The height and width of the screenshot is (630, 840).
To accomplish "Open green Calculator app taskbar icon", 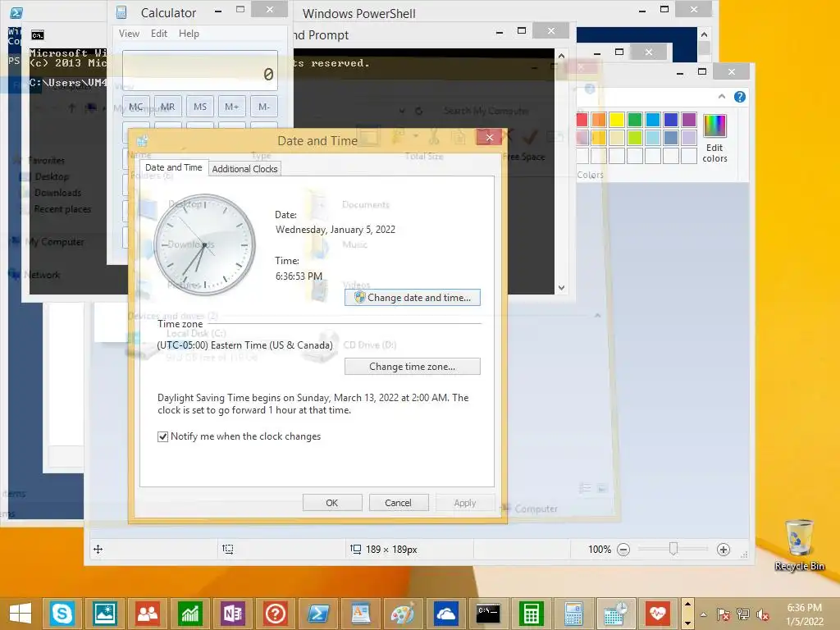I will click(531, 614).
